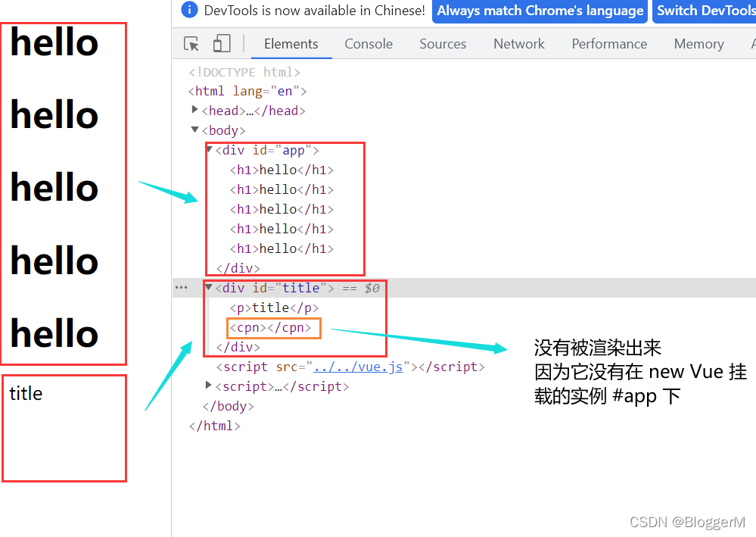
Task: Select the script src vue.js node
Action: coord(350,367)
